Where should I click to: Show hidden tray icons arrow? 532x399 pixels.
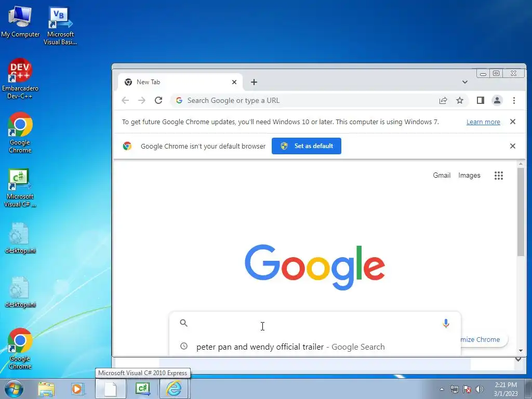(x=442, y=390)
